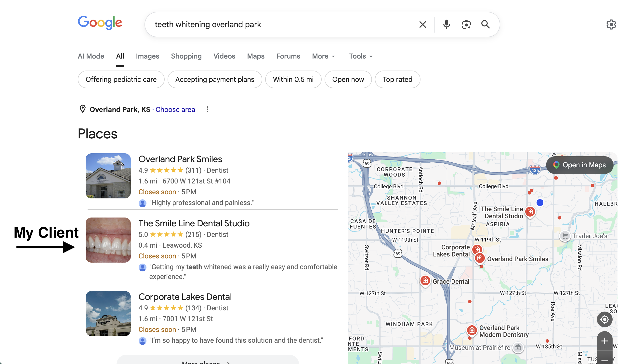Click the search magnifying glass icon
This screenshot has width=630, height=364.
[x=485, y=24]
